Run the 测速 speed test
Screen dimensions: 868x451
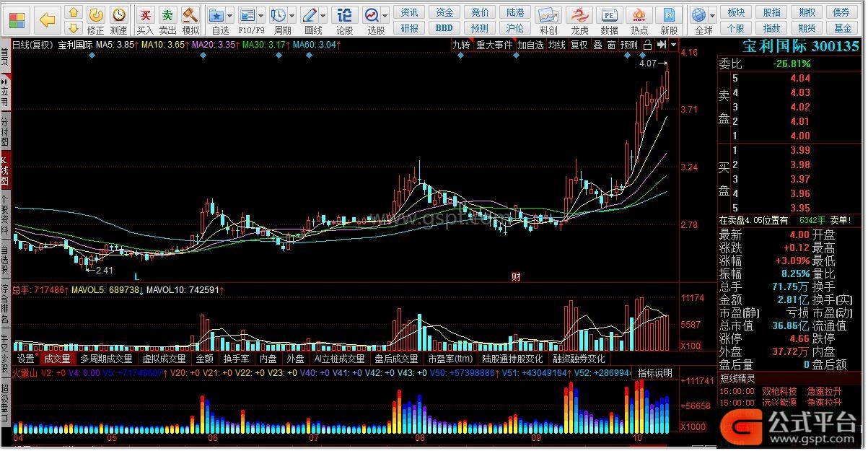click(118, 20)
